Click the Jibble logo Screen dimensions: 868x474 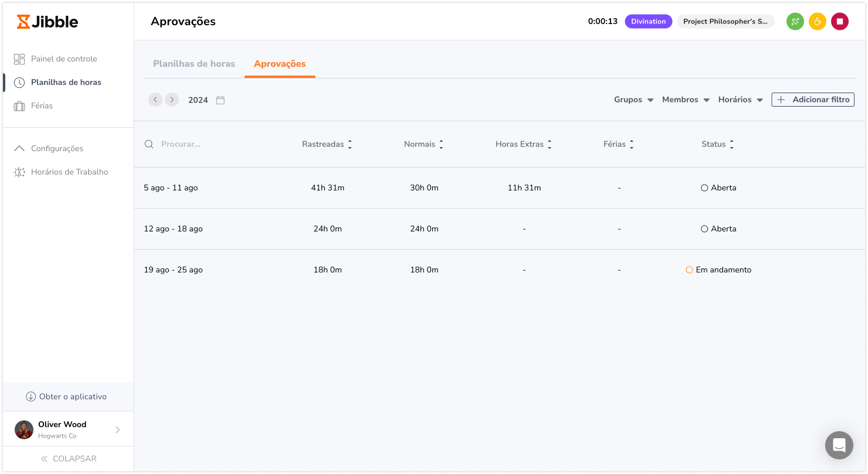48,22
